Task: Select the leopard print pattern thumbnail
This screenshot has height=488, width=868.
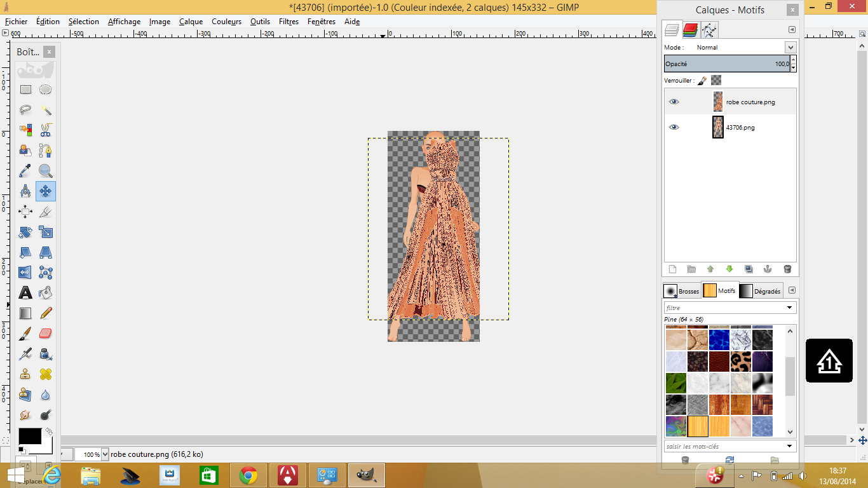Action: point(741,362)
